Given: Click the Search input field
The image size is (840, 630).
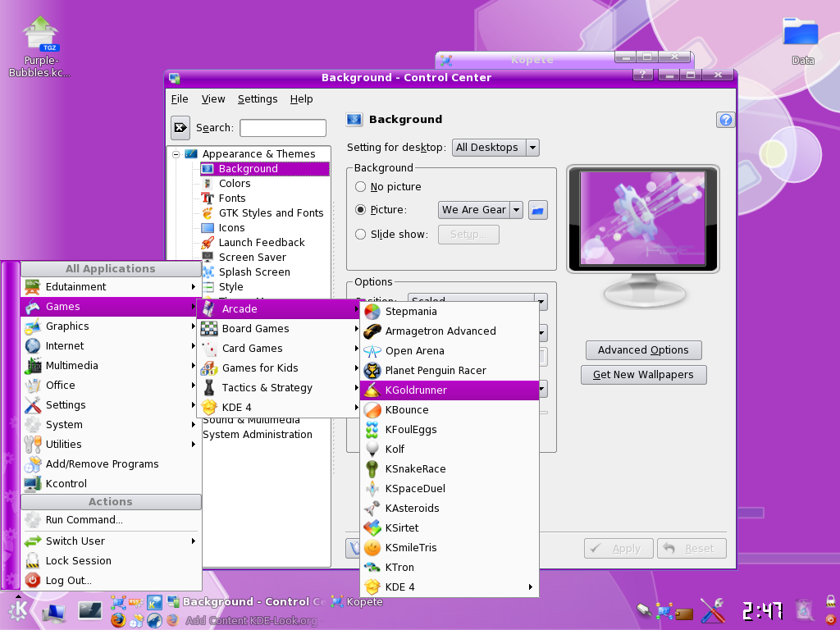Looking at the screenshot, I should 283,128.
